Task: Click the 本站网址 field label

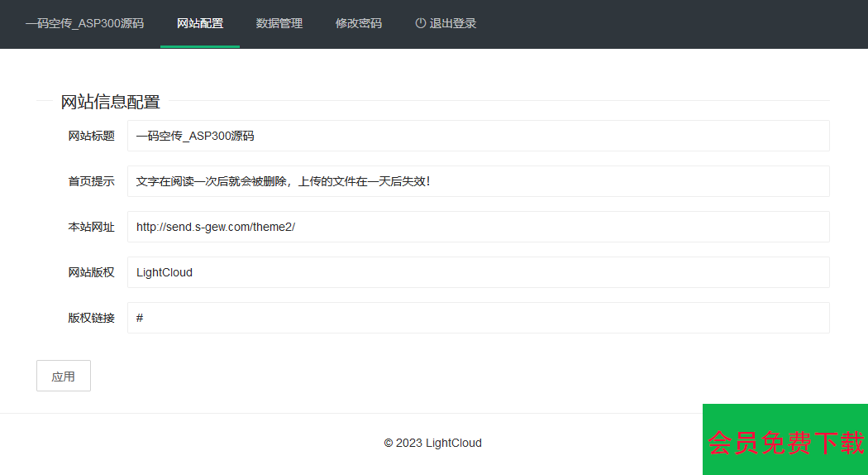Action: click(91, 227)
